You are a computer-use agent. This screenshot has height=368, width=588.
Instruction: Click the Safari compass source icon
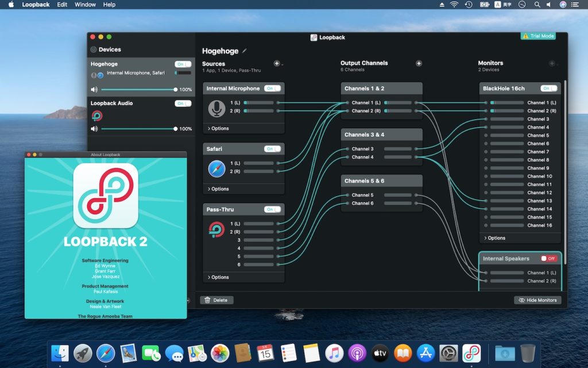coord(216,168)
